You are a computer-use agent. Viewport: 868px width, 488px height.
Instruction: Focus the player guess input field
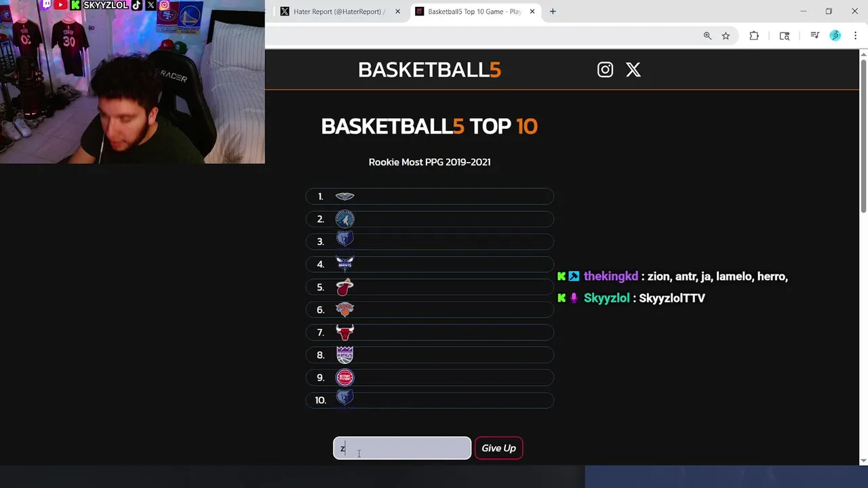pyautogui.click(x=402, y=448)
